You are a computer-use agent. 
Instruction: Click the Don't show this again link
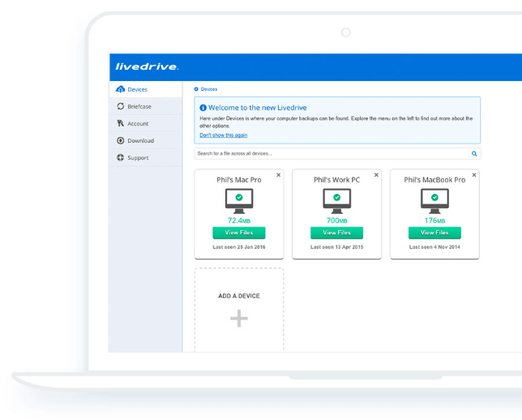click(x=224, y=135)
